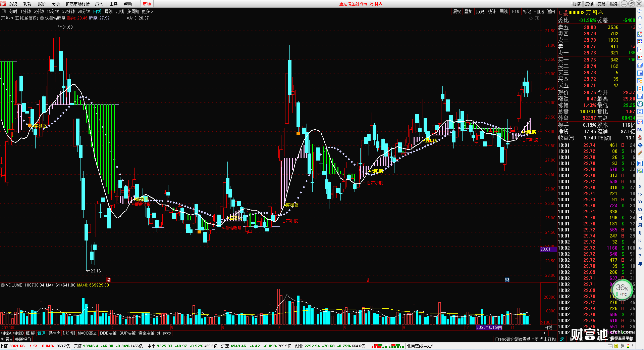Switch chart to 分时 intraday view
644x350 pixels.
[x=13, y=11]
